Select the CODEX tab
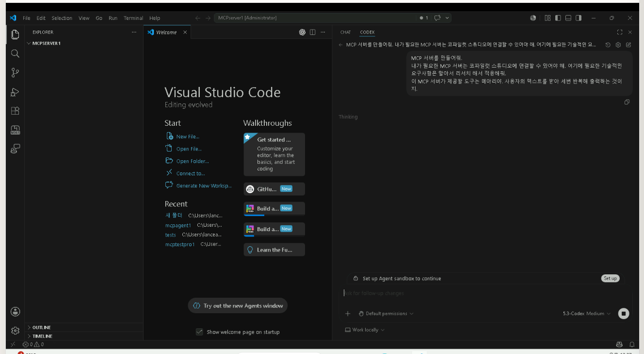Image resolution: width=644 pixels, height=354 pixels. point(367,32)
